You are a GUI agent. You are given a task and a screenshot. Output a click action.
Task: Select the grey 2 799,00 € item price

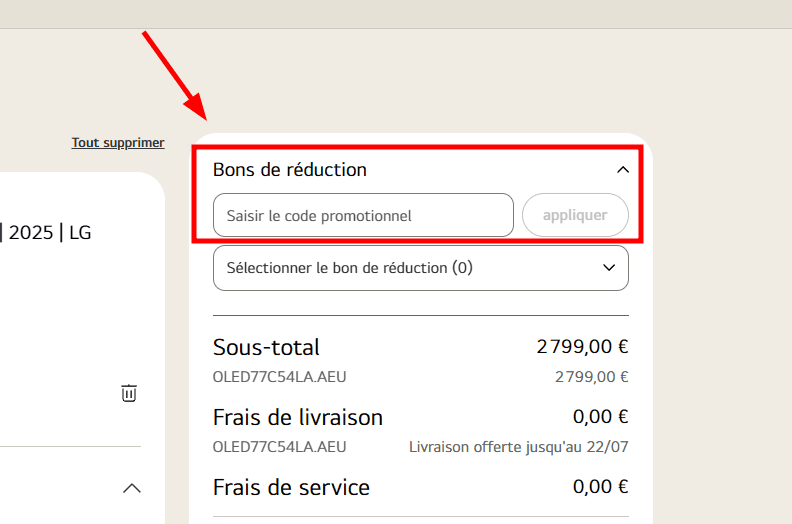pyautogui.click(x=591, y=377)
